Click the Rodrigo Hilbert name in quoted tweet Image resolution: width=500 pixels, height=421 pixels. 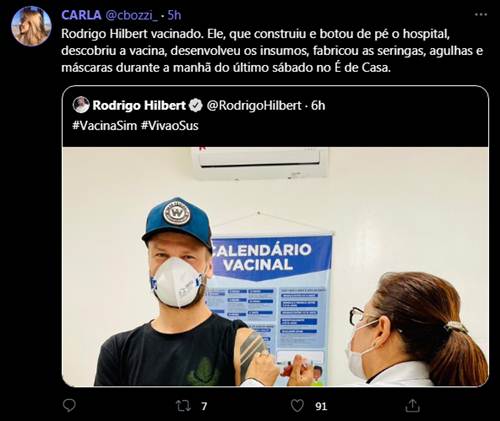pyautogui.click(x=139, y=105)
